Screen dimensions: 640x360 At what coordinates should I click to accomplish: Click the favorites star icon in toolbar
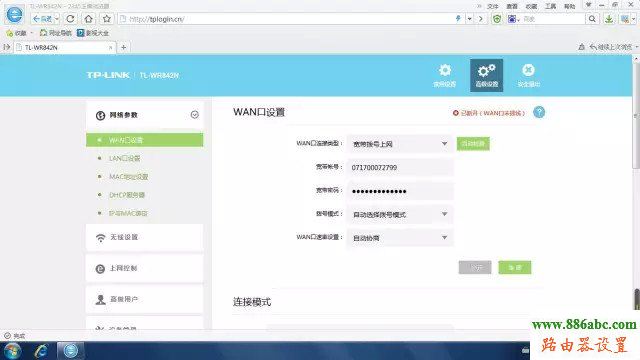click(107, 19)
